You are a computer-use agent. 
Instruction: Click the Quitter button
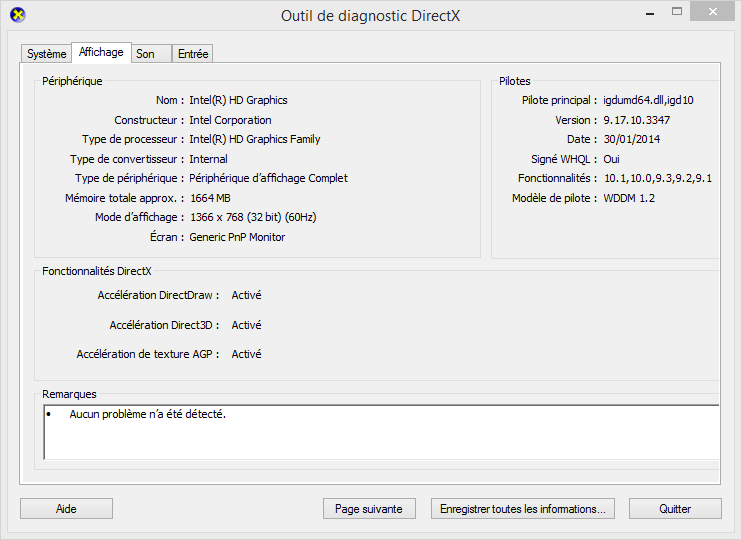(x=675, y=509)
